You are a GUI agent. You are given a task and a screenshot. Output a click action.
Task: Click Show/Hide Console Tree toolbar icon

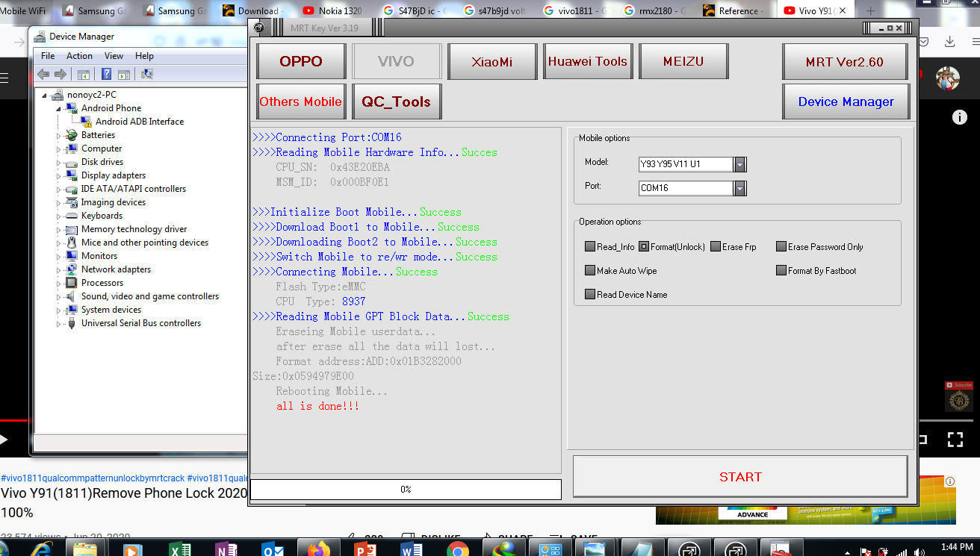tap(84, 74)
